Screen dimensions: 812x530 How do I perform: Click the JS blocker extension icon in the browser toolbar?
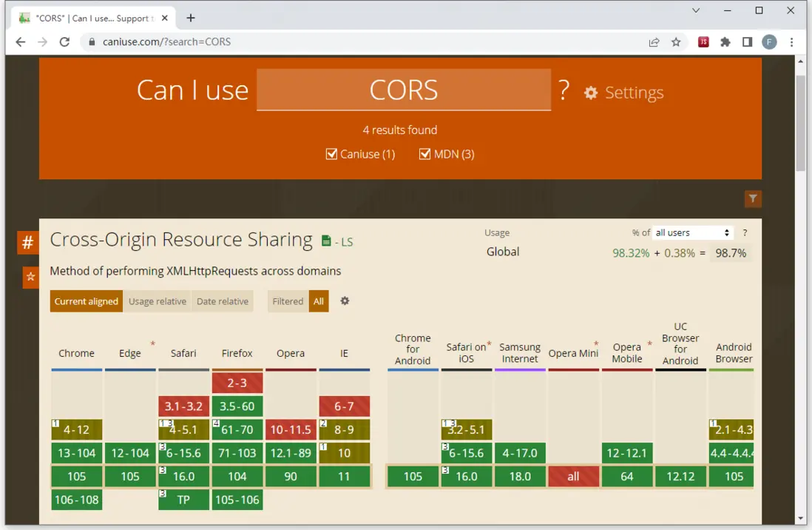pos(703,42)
